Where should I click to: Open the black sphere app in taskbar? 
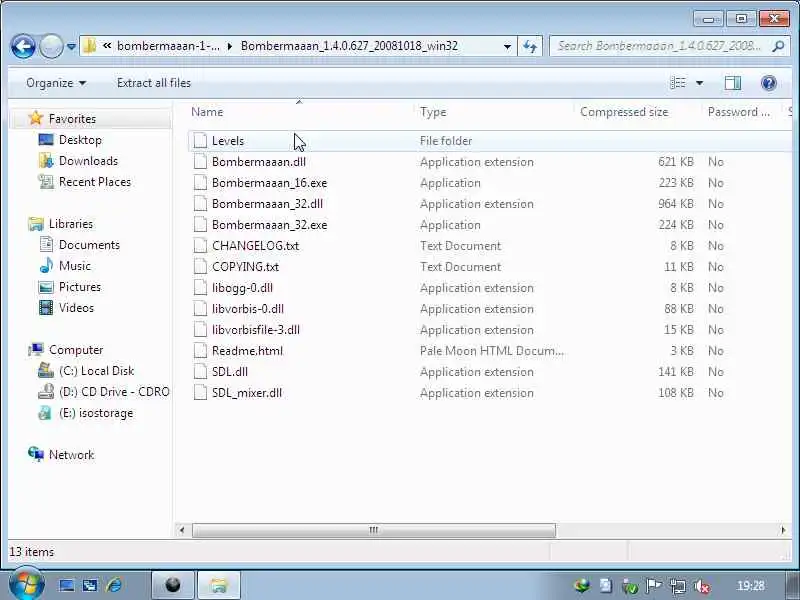[172, 585]
